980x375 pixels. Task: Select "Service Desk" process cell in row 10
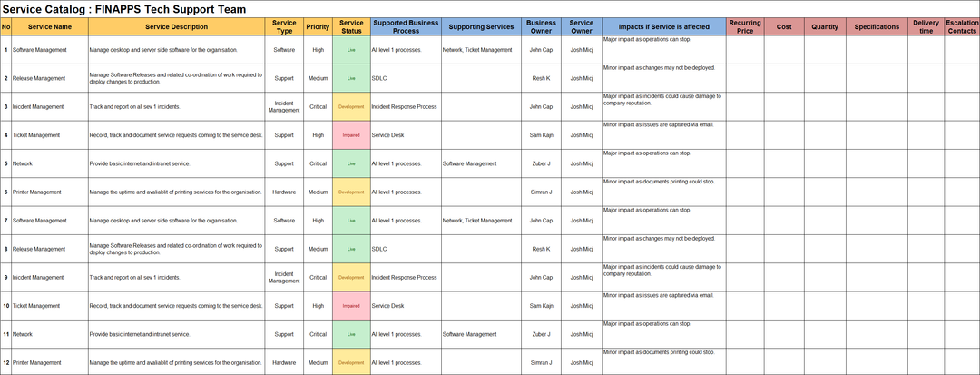click(x=405, y=306)
